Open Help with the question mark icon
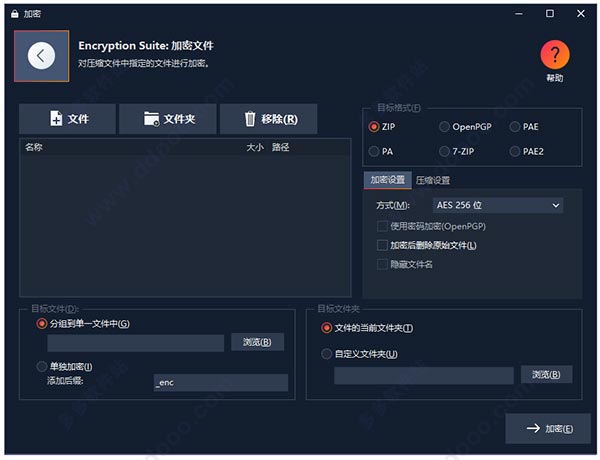Viewport: 600px width, 460px height. click(x=554, y=55)
